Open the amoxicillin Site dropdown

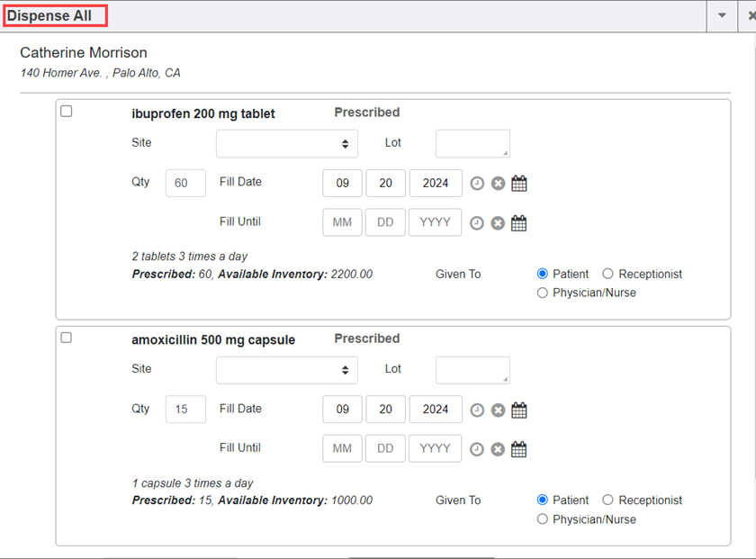pos(286,370)
